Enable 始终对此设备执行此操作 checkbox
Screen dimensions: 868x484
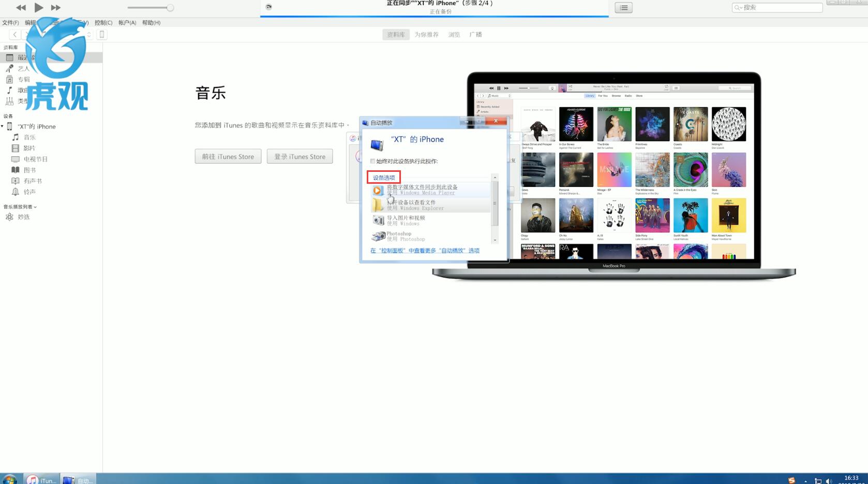click(372, 161)
